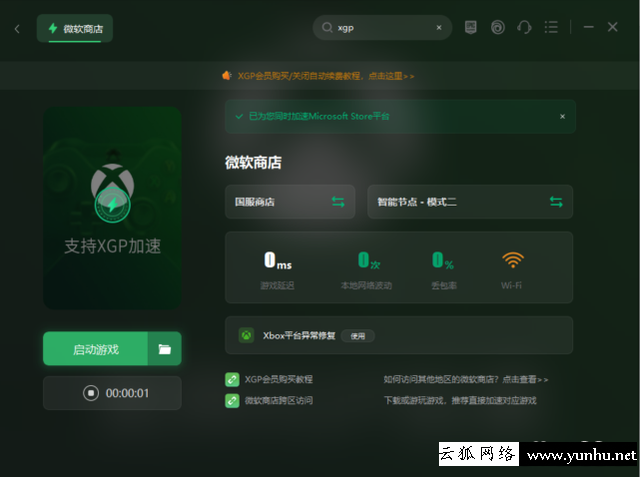Click the 微软商店 heading

[x=253, y=163]
